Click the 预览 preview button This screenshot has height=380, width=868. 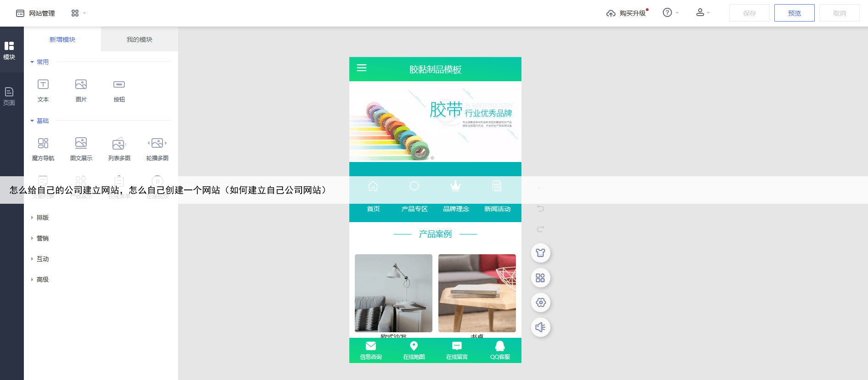pyautogui.click(x=794, y=13)
